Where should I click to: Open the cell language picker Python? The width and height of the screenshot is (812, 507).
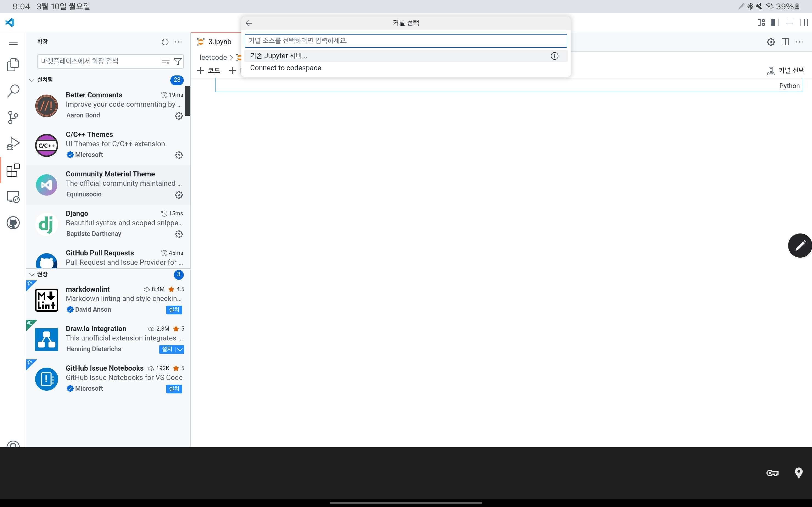click(789, 86)
